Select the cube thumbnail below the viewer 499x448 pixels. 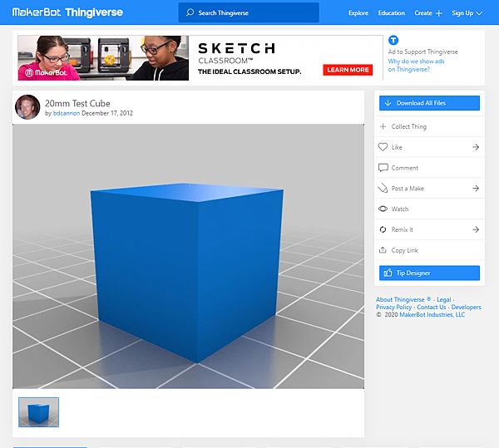click(38, 412)
